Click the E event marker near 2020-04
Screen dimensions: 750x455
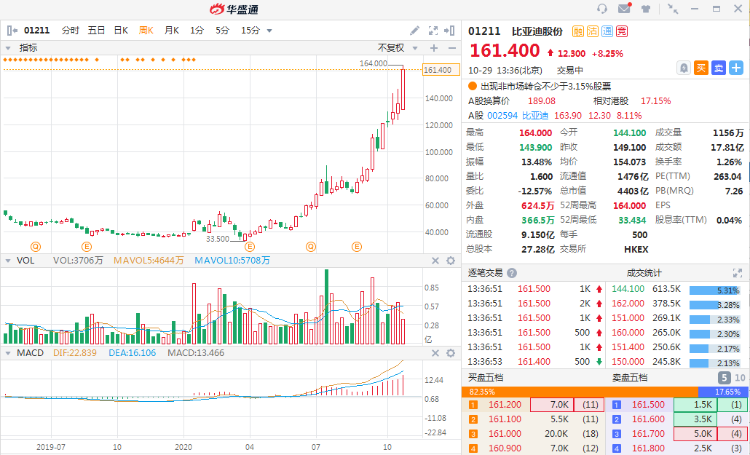(x=250, y=247)
